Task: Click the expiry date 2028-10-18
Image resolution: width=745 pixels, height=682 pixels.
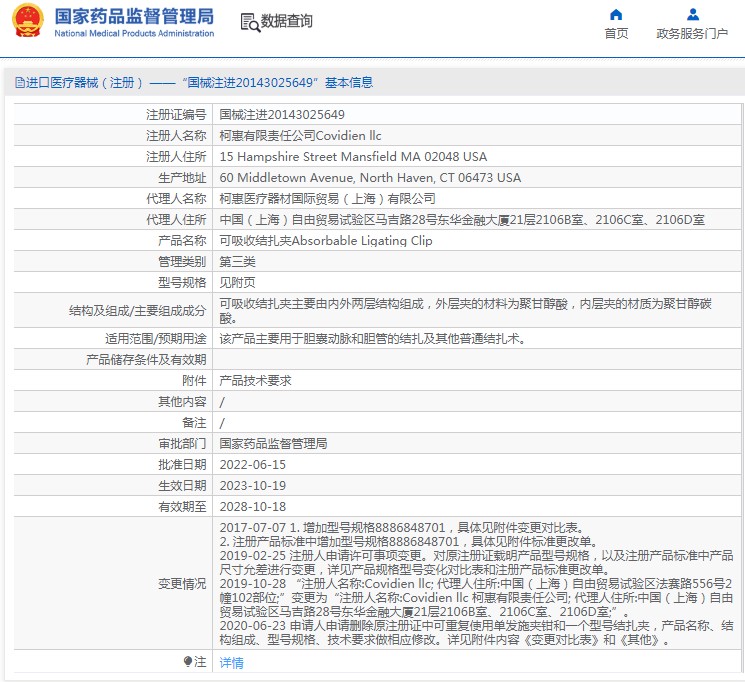Action: [252, 507]
